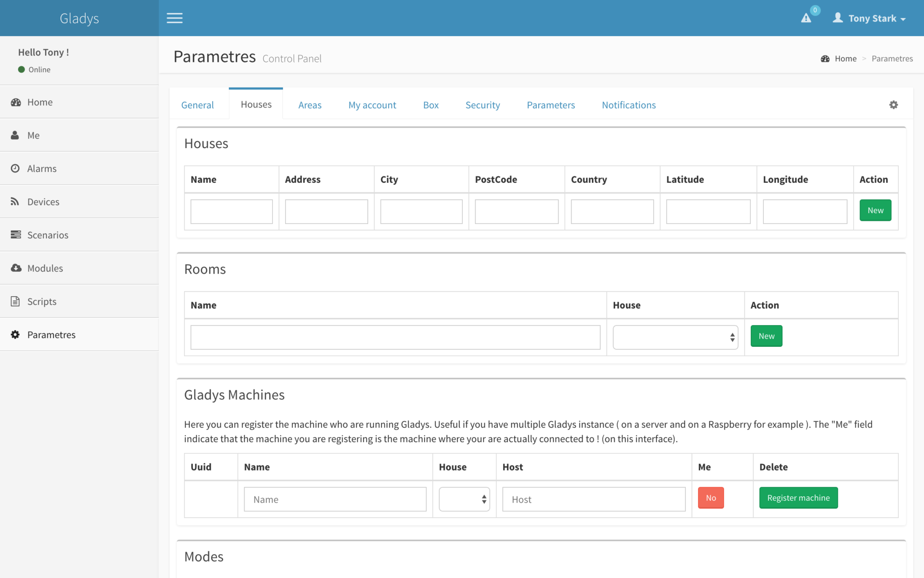This screenshot has height=578, width=924.
Task: Open the Gladys Machines House dropdown
Action: (x=464, y=499)
